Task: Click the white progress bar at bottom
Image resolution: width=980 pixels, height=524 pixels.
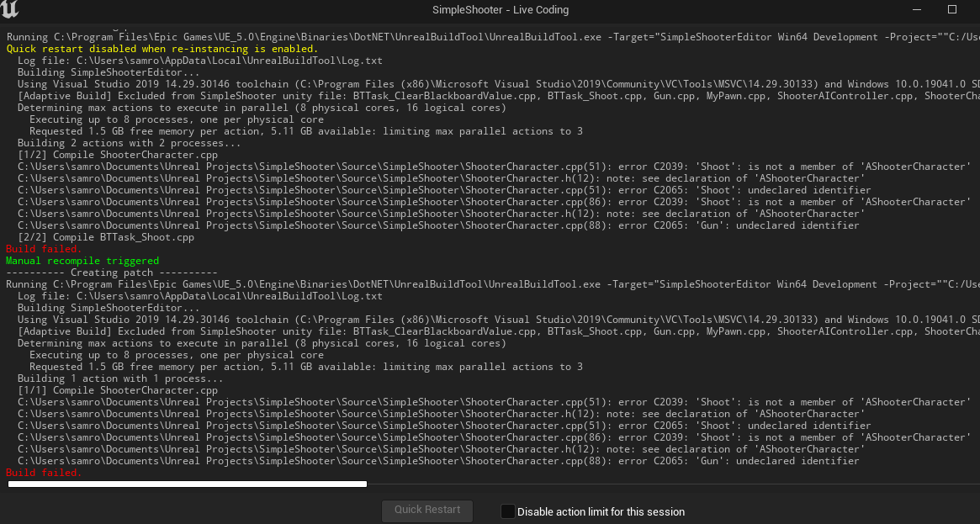Action: tap(188, 484)
